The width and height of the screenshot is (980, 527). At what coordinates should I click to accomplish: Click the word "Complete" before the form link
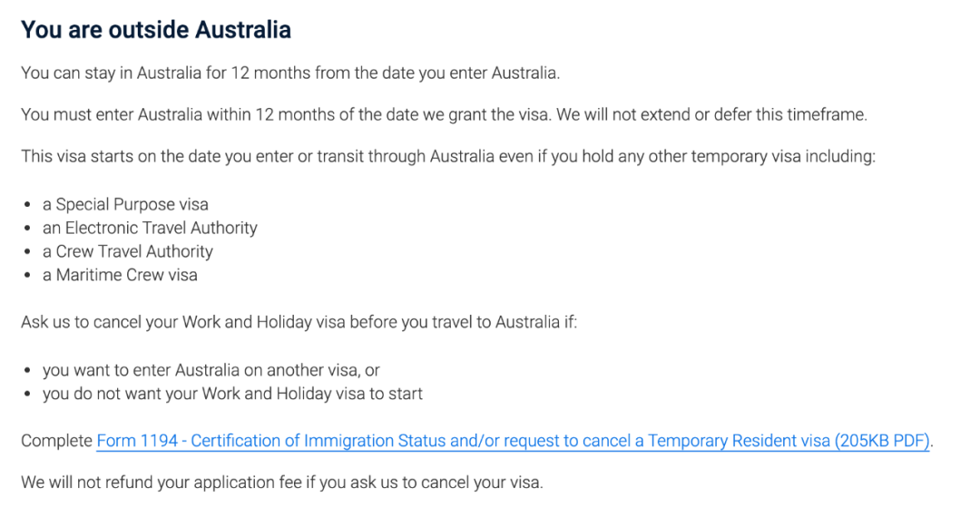click(56, 442)
